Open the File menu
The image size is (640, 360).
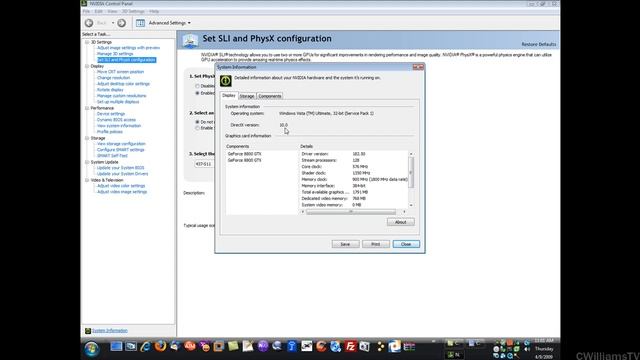coord(87,11)
